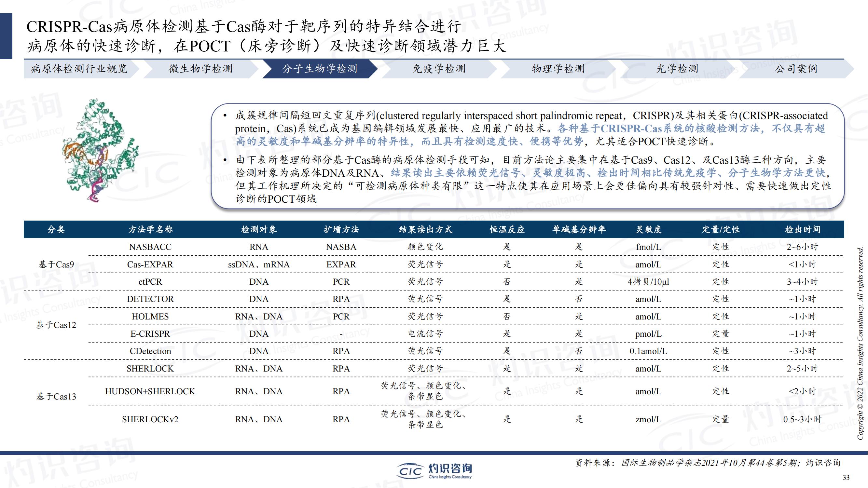
Task: Click the CIC 灼识咨询 footer logo
Action: tap(434, 471)
